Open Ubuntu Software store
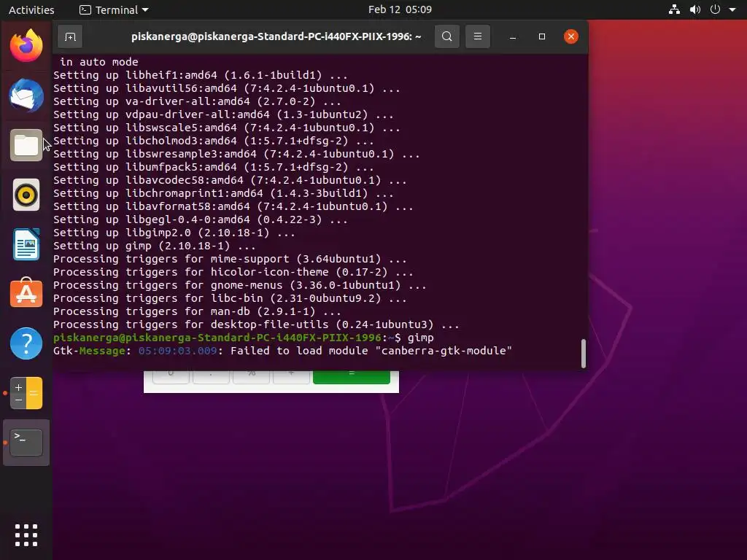Screen dimensions: 747x560 point(26,293)
